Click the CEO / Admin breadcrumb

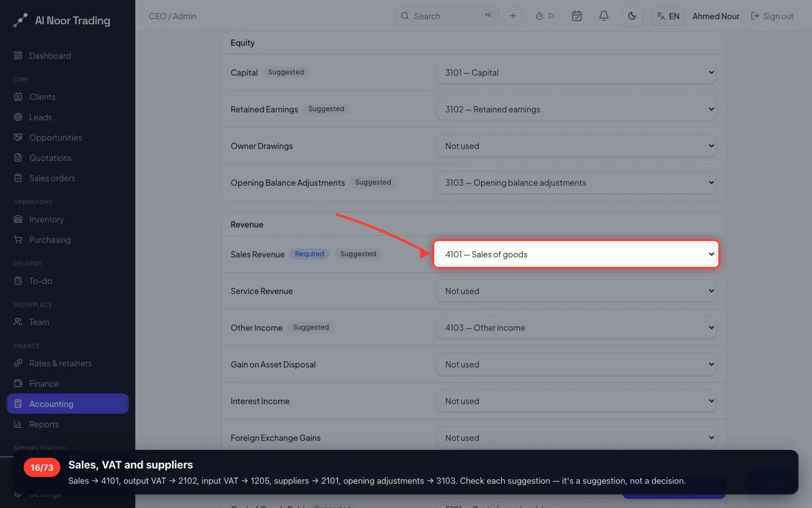click(x=173, y=16)
